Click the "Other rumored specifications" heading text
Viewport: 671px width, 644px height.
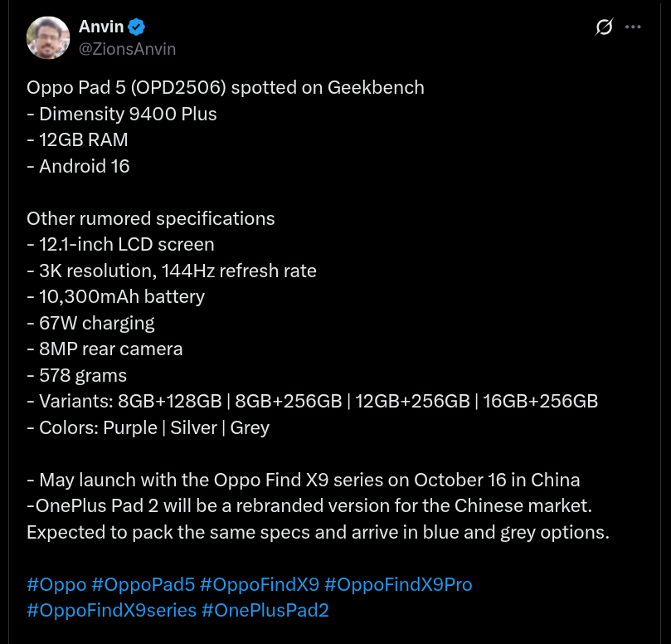(x=151, y=218)
